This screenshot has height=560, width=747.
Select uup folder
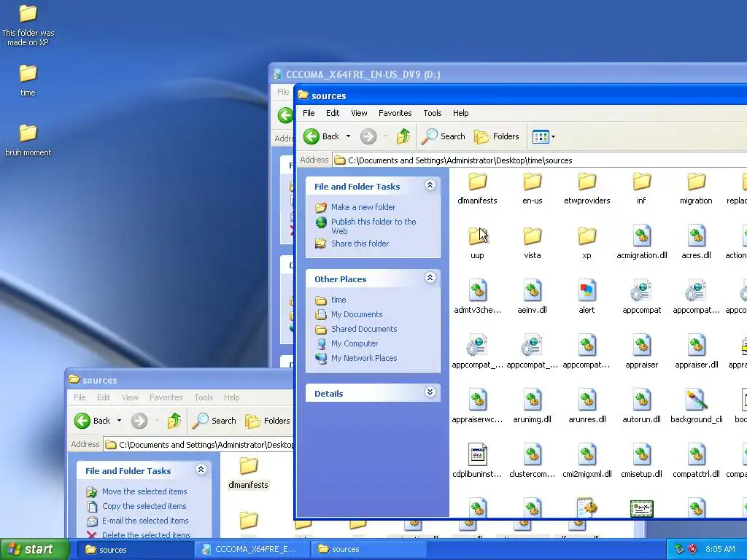477,244
